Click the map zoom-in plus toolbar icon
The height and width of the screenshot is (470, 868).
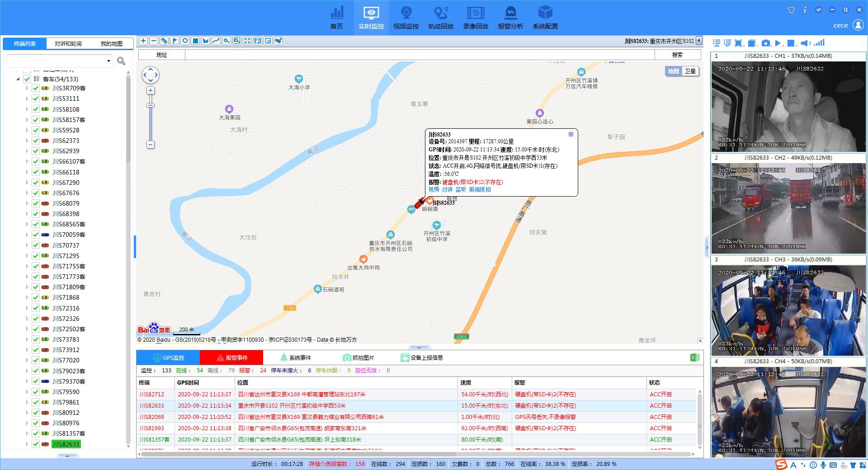143,41
